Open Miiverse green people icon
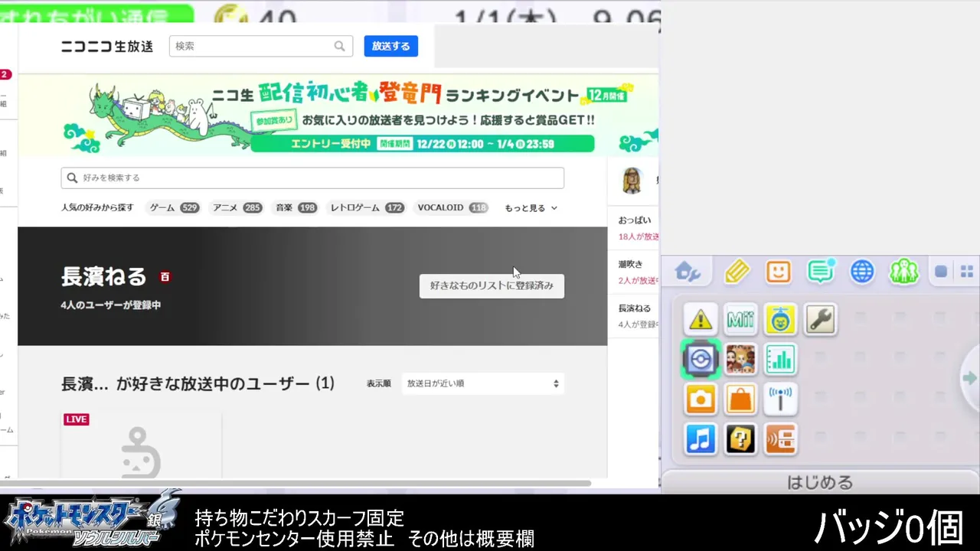The image size is (980, 551). pyautogui.click(x=903, y=272)
